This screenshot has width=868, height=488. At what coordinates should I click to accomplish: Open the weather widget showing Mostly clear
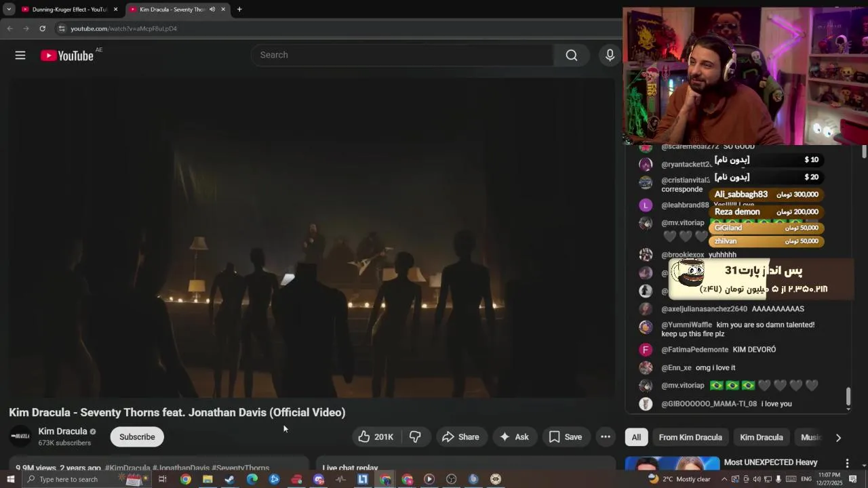coord(679,479)
